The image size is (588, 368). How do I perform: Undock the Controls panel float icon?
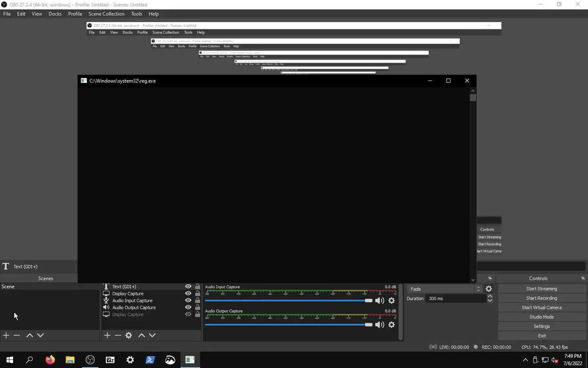pyautogui.click(x=583, y=278)
